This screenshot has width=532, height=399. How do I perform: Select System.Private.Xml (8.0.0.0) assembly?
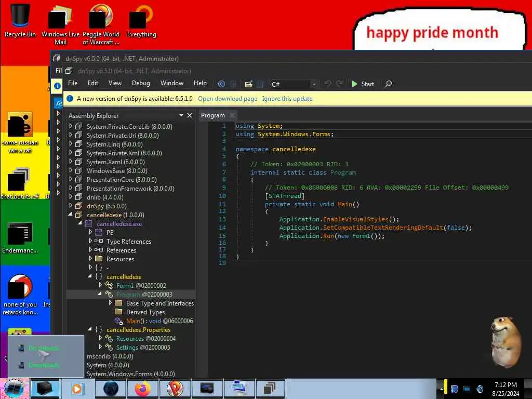point(124,153)
